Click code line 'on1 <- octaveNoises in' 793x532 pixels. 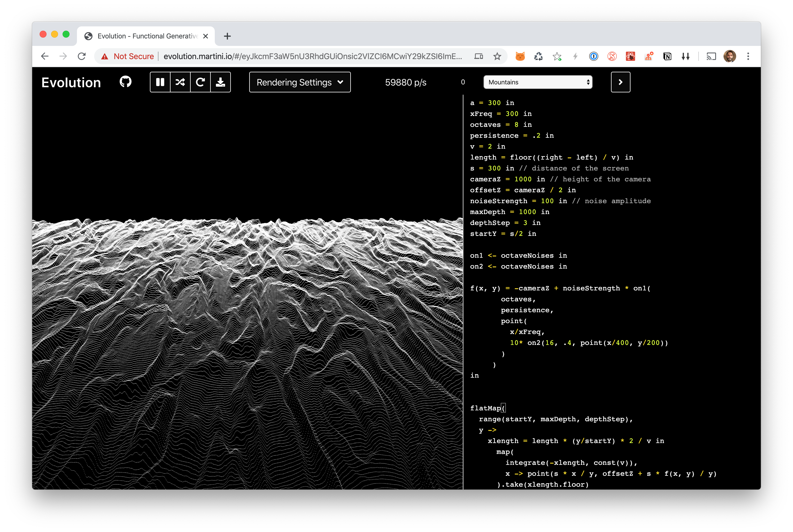(518, 255)
